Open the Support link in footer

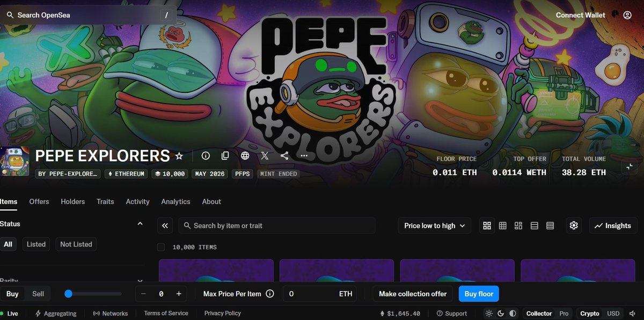click(452, 314)
